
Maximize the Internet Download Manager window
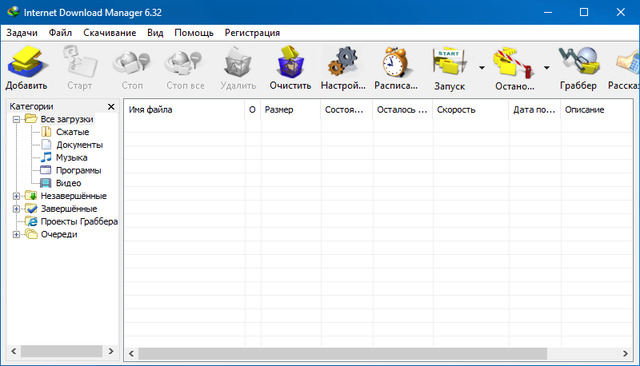[584, 12]
